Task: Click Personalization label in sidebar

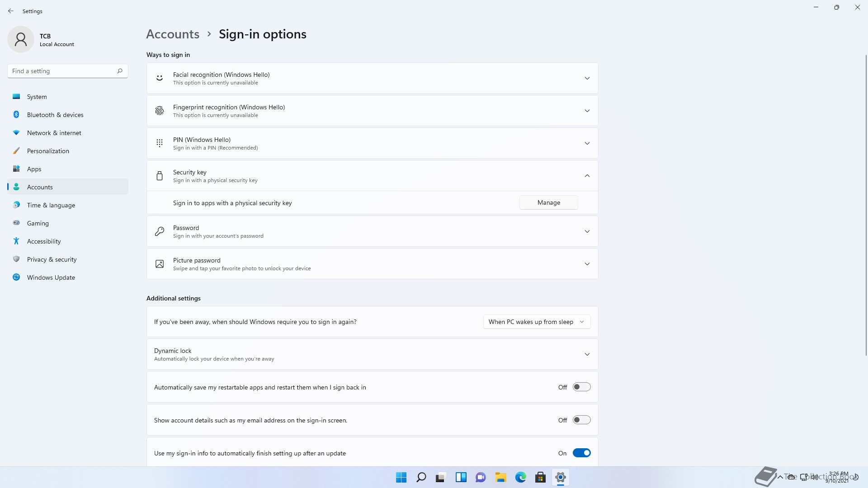Action: [x=48, y=151]
